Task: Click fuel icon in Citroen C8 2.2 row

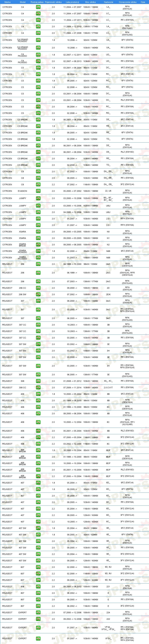Action: [x=38, y=185]
